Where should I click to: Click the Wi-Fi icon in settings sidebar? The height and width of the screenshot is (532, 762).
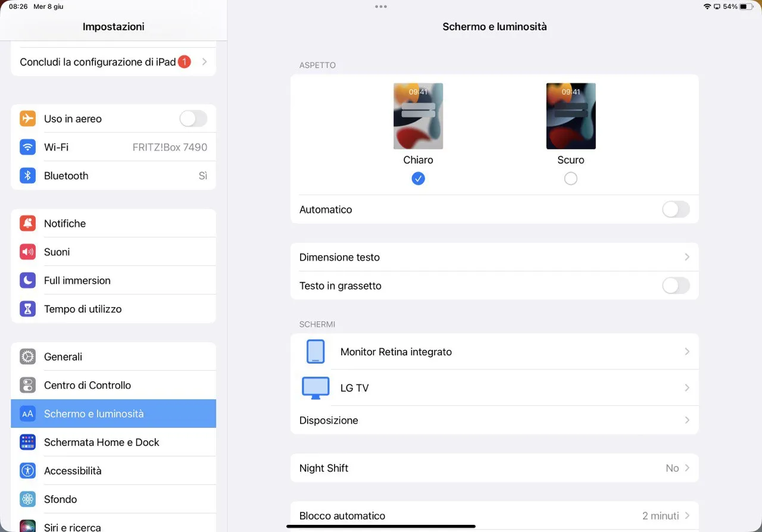[27, 147]
